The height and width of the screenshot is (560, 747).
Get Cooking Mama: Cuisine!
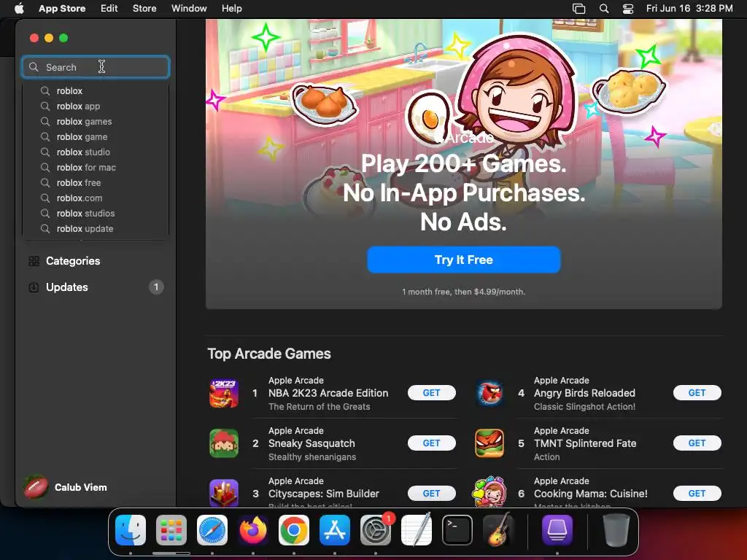tap(697, 494)
